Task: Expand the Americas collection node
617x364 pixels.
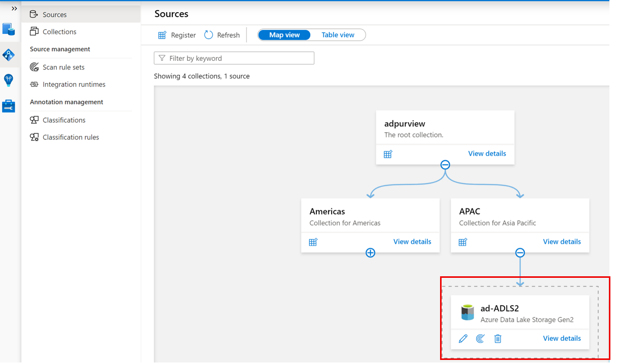Action: pyautogui.click(x=370, y=252)
